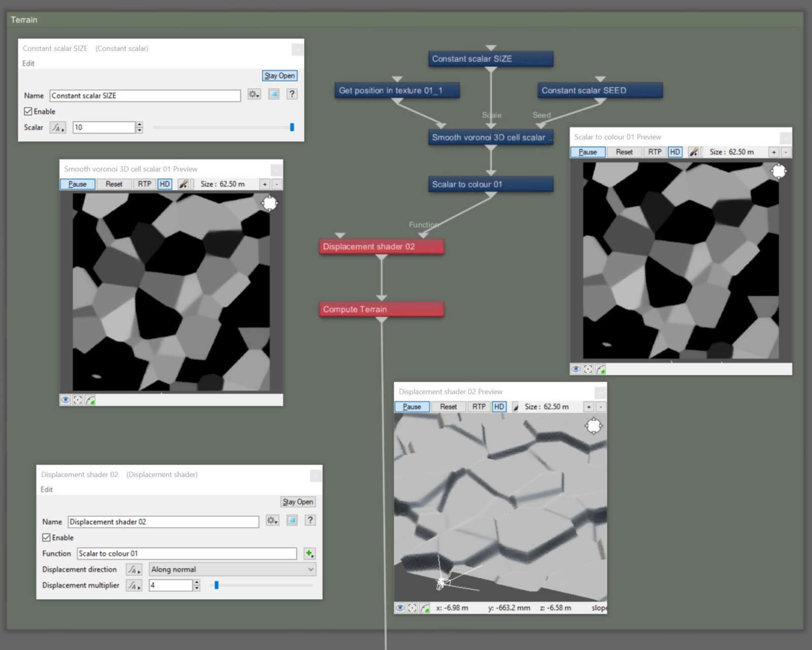This screenshot has height=650, width=812.
Task: Click brush icon in Scalar to colour preview
Action: pos(693,152)
